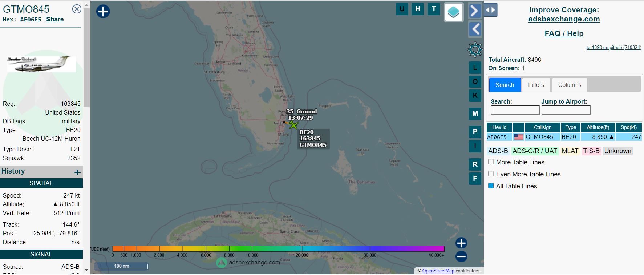Screen dimensions: 644x275
Task: Click the left chevron sidebar button
Action: [475, 29]
